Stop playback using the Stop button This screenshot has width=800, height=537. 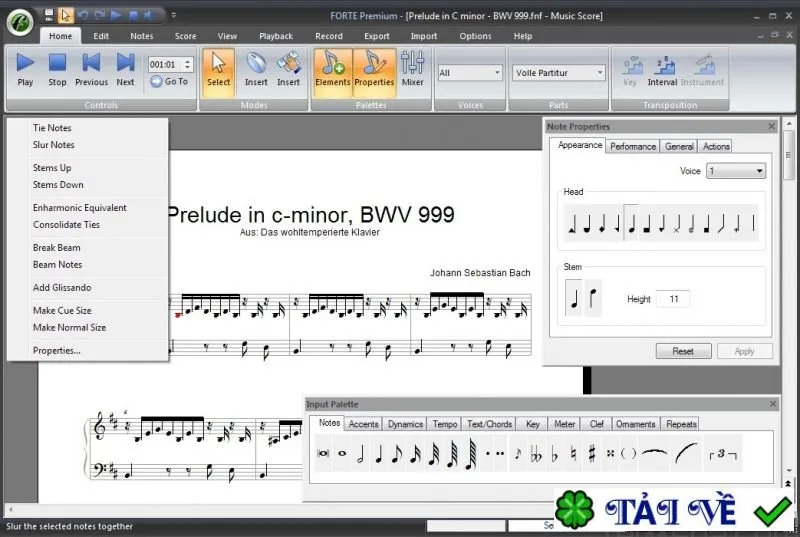[x=57, y=70]
